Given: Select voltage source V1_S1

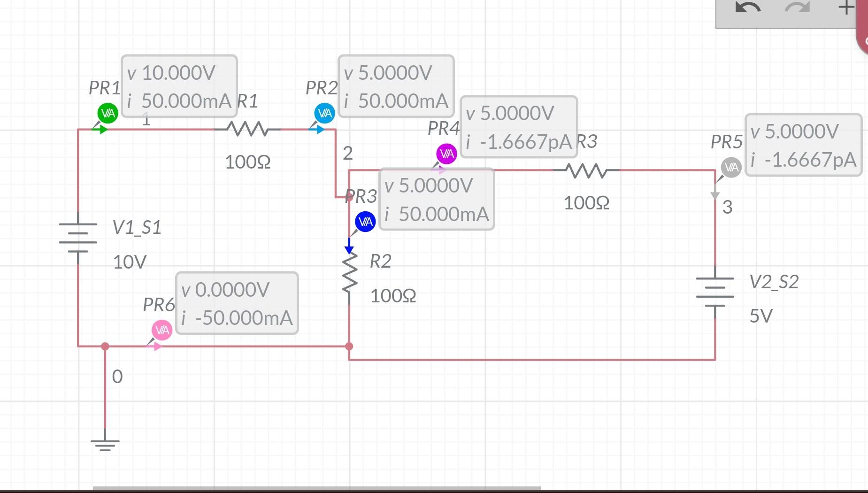Looking at the screenshot, I should (78, 237).
